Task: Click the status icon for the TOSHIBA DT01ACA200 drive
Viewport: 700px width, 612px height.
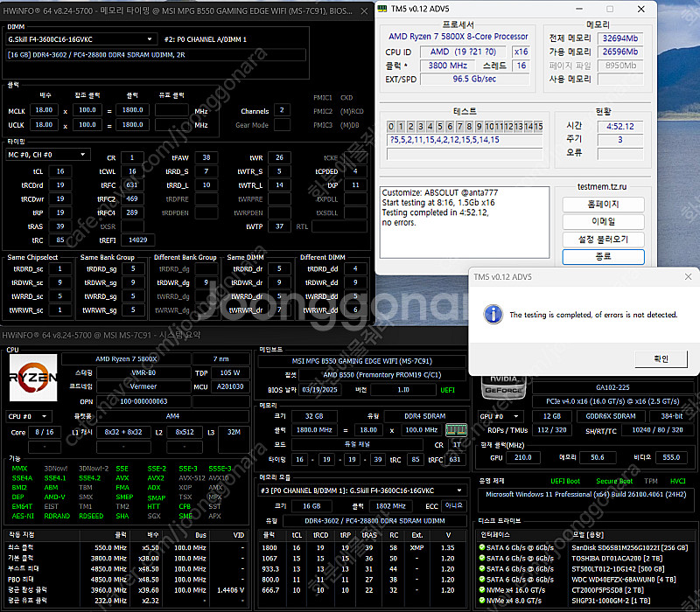Action: [482, 558]
